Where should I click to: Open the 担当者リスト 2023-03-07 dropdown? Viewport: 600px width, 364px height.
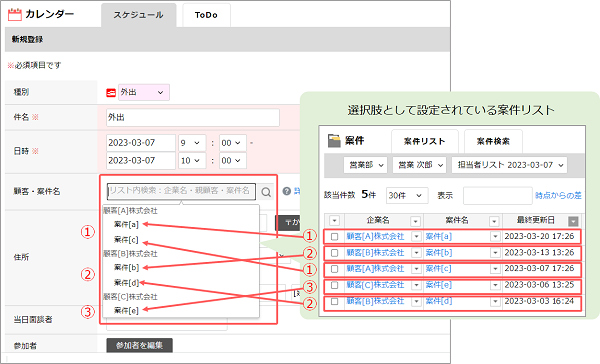[509, 165]
